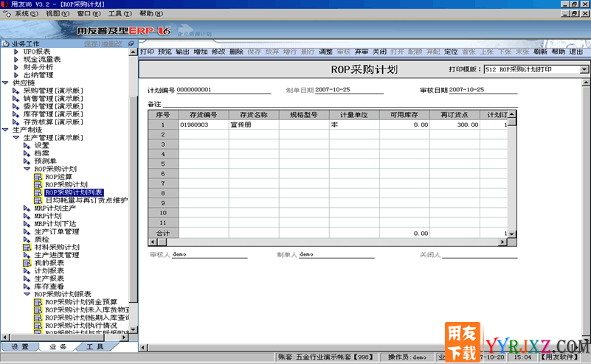Click table vertical scrollbar down arrow
The width and height of the screenshot is (591, 364).
pyautogui.click(x=511, y=234)
